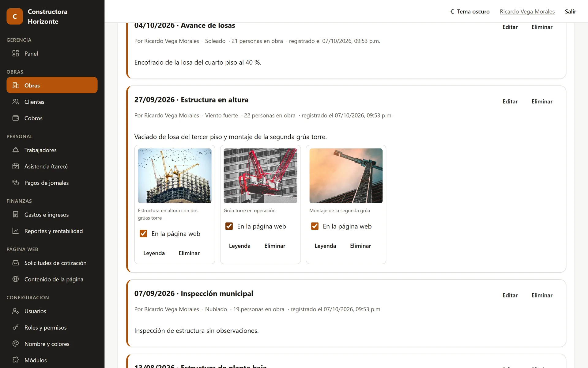
Task: Remove the 'Montaje de la segunda grúa' photo
Action: pyautogui.click(x=360, y=246)
